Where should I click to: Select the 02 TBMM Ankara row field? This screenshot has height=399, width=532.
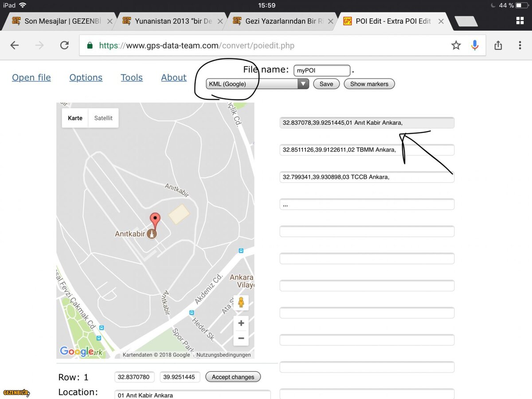tap(367, 150)
